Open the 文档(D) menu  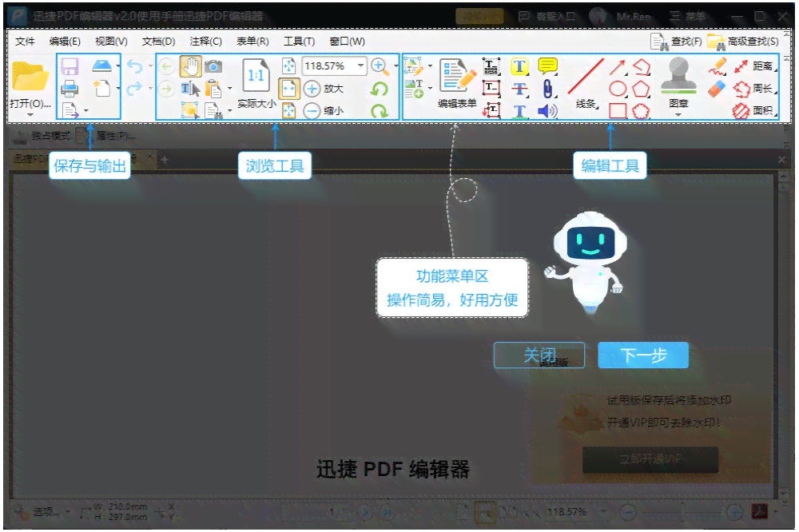coord(158,42)
